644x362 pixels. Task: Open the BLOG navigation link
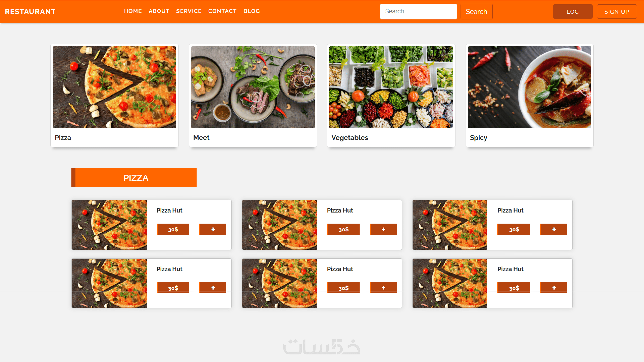[x=252, y=11]
